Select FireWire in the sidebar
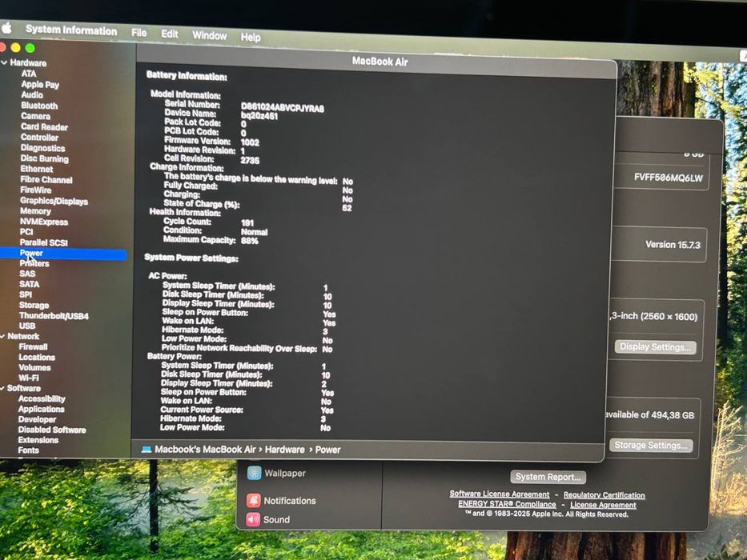Screen dimensions: 747x560 tap(36, 190)
